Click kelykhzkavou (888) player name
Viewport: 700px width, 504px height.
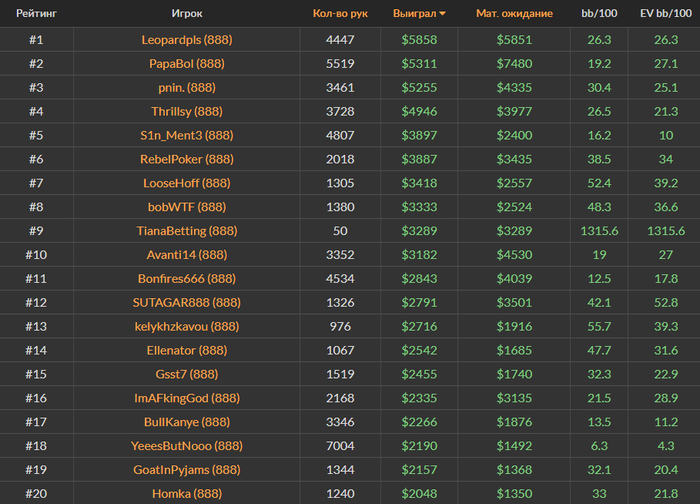[x=187, y=326]
